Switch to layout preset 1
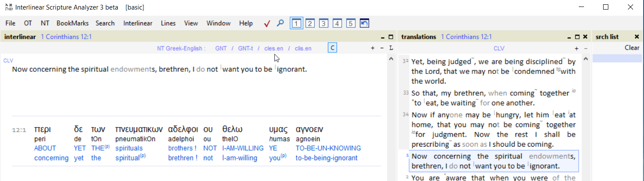This screenshot has height=181, width=644. click(296, 23)
